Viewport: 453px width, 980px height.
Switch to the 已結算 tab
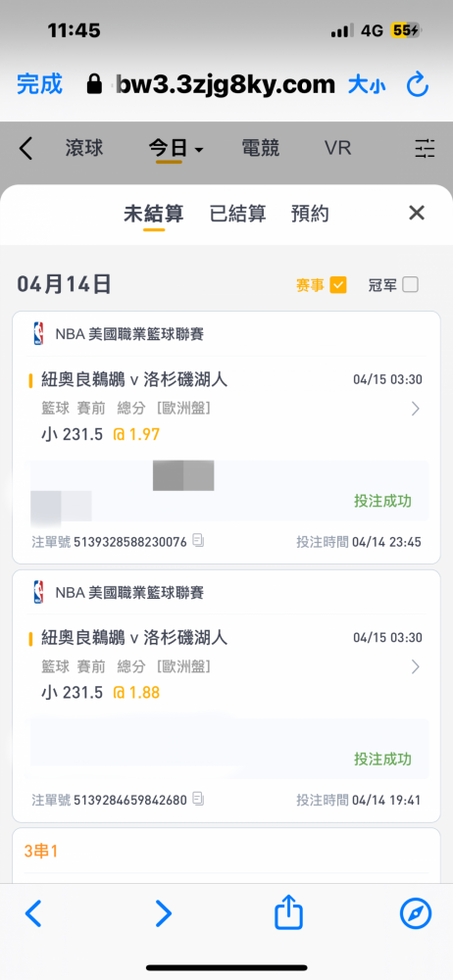pyautogui.click(x=237, y=214)
